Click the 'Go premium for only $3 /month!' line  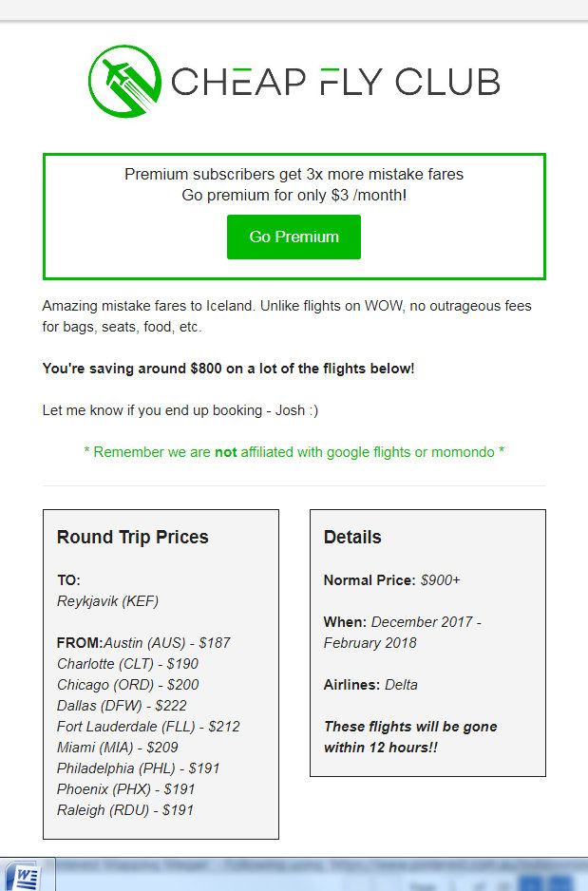pos(294,196)
